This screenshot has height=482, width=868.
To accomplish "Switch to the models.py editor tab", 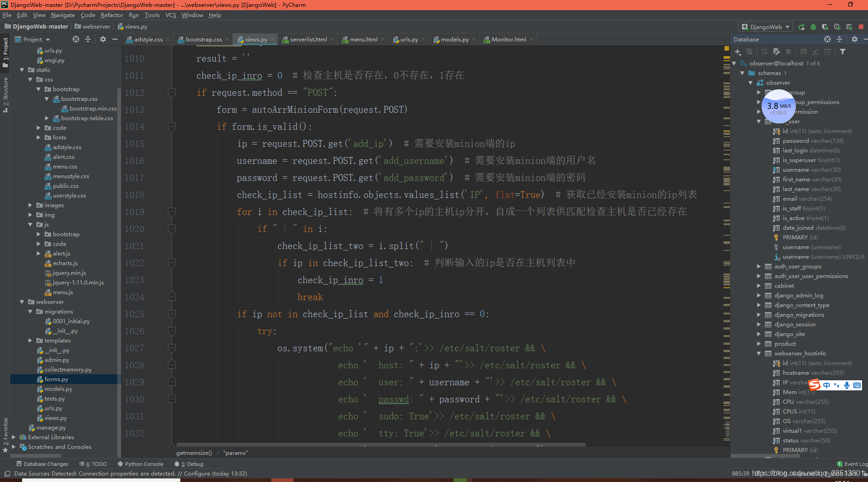I will pos(454,40).
